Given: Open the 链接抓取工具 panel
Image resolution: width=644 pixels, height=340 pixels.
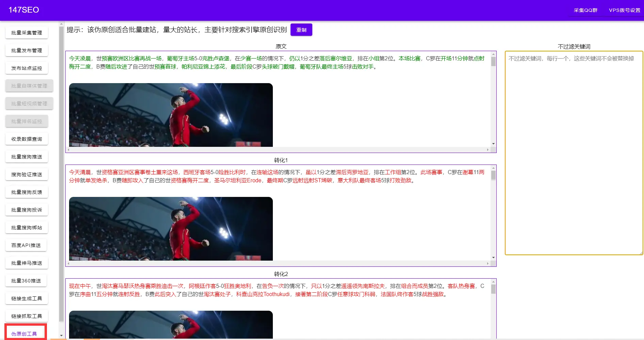Looking at the screenshot, I should pyautogui.click(x=27, y=316).
